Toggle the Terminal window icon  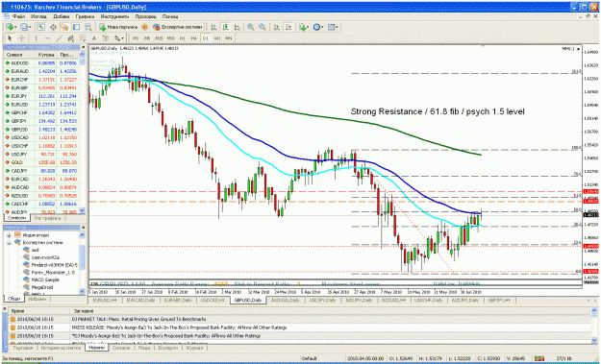click(76, 27)
